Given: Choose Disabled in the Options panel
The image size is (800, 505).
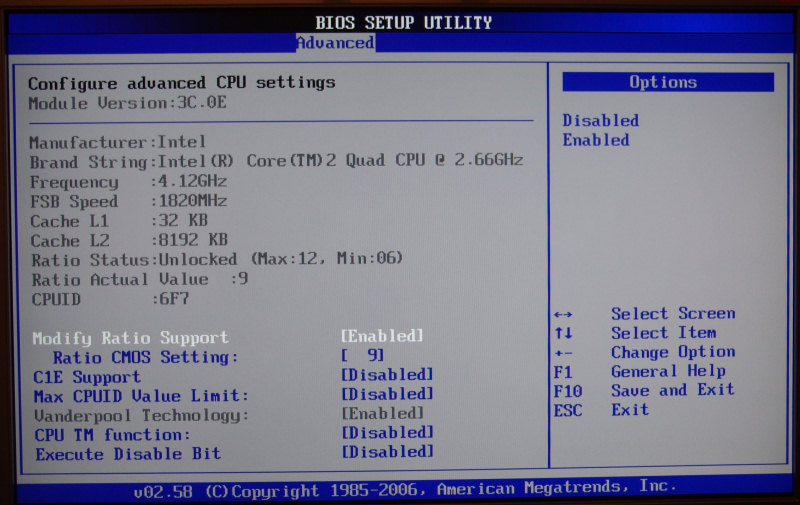Looking at the screenshot, I should point(600,120).
